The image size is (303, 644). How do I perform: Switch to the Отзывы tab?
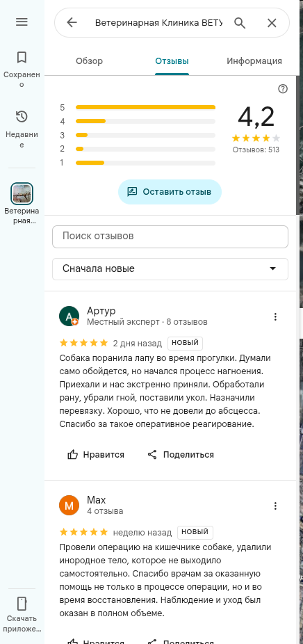(x=172, y=61)
